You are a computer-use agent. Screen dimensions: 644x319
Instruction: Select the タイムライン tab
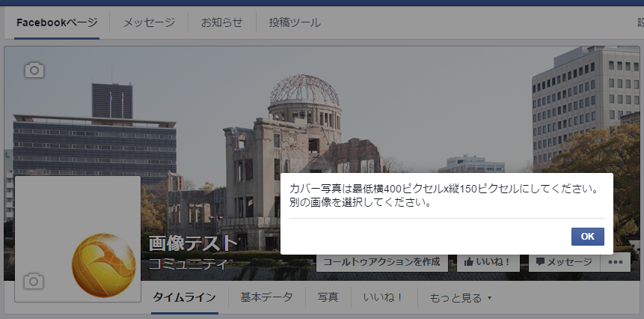click(185, 297)
